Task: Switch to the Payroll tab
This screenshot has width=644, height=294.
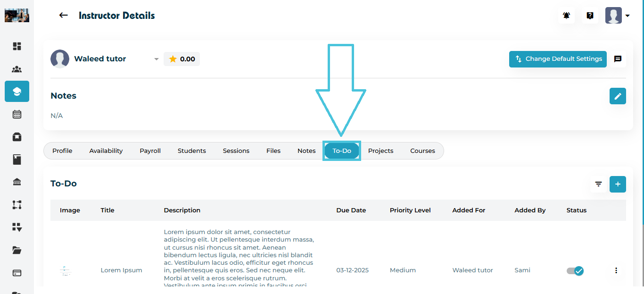Action: pyautogui.click(x=150, y=151)
